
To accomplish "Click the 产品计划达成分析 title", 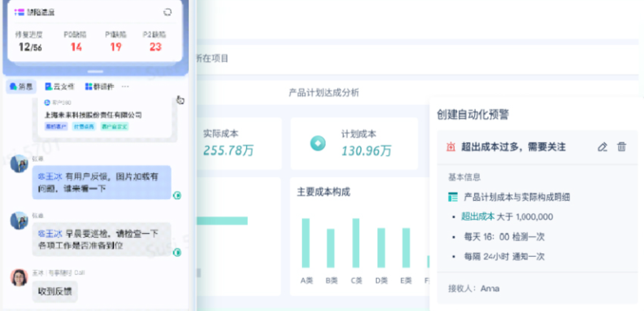I will click(324, 93).
